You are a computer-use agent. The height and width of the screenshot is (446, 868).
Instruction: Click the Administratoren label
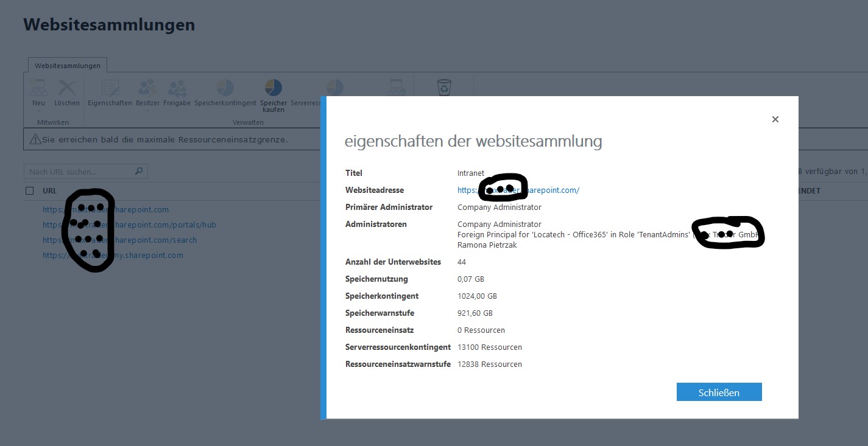pyautogui.click(x=376, y=224)
